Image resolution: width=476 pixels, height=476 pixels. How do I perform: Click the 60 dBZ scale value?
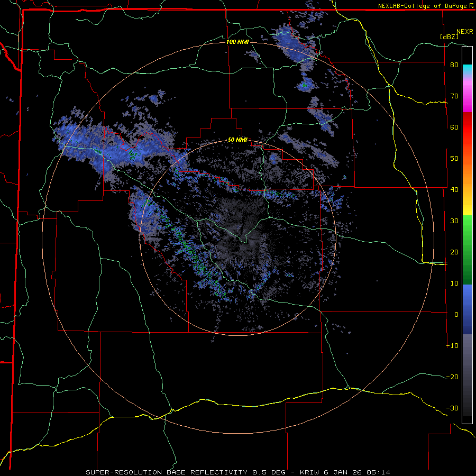454,127
